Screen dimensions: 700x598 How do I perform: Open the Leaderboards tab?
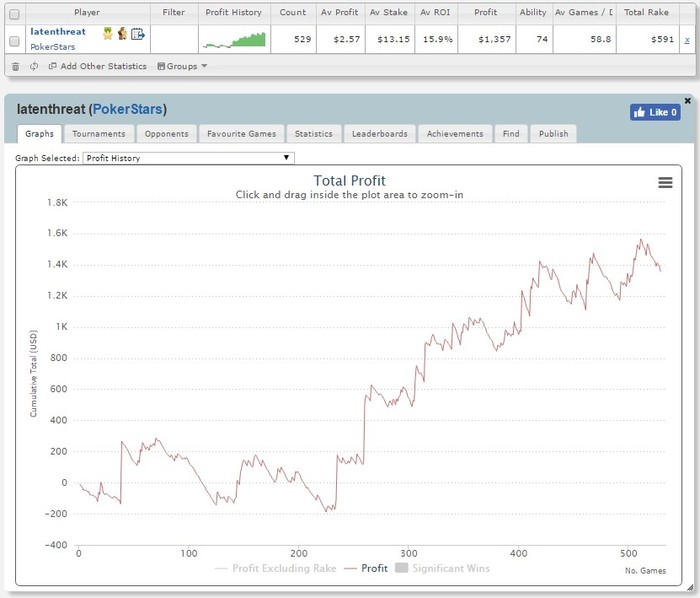point(380,134)
